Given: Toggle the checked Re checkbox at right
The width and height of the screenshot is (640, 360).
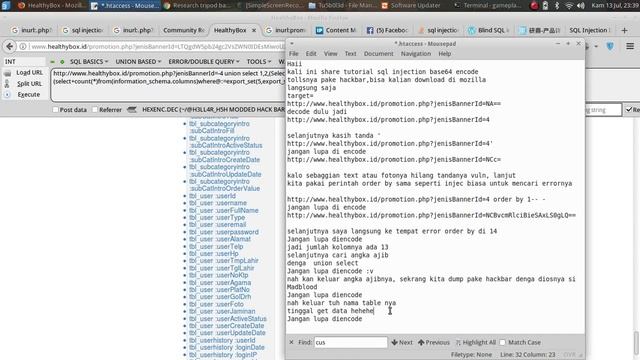Looking at the screenshot, I should point(629,109).
